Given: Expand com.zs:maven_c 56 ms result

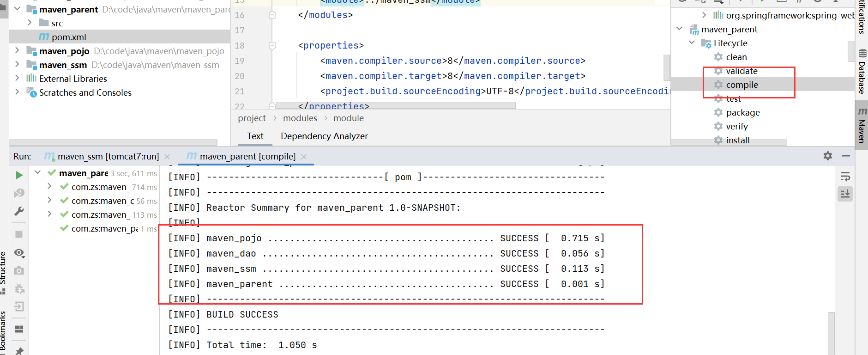Looking at the screenshot, I should [x=49, y=200].
